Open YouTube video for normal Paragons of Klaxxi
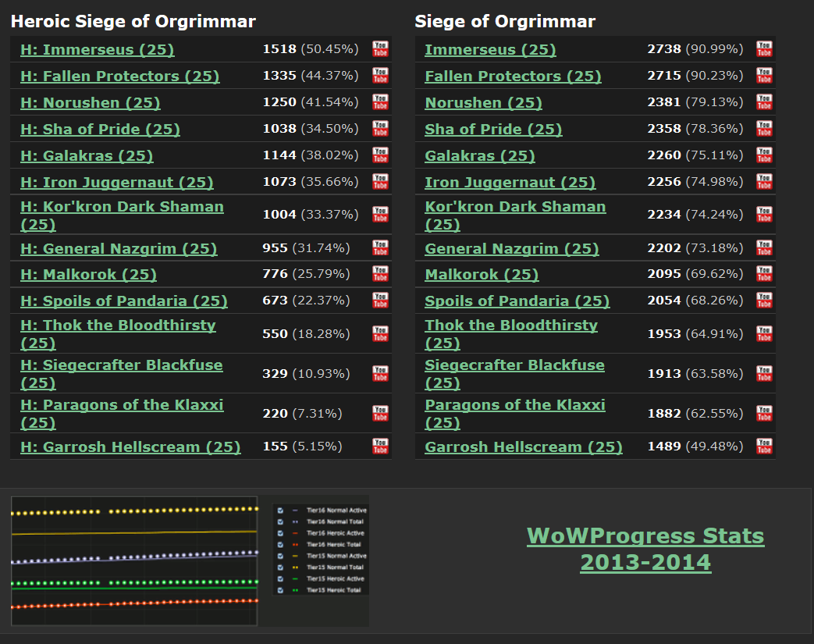The image size is (814, 644). [764, 414]
